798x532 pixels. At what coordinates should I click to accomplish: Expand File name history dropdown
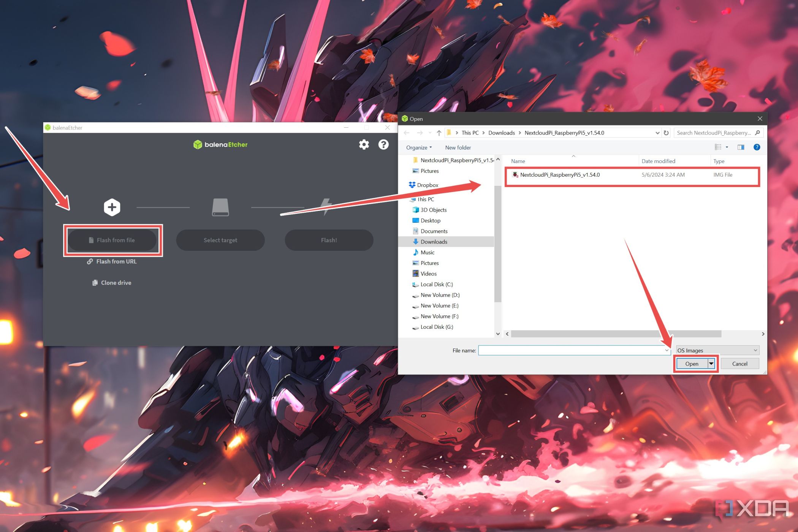click(x=667, y=350)
